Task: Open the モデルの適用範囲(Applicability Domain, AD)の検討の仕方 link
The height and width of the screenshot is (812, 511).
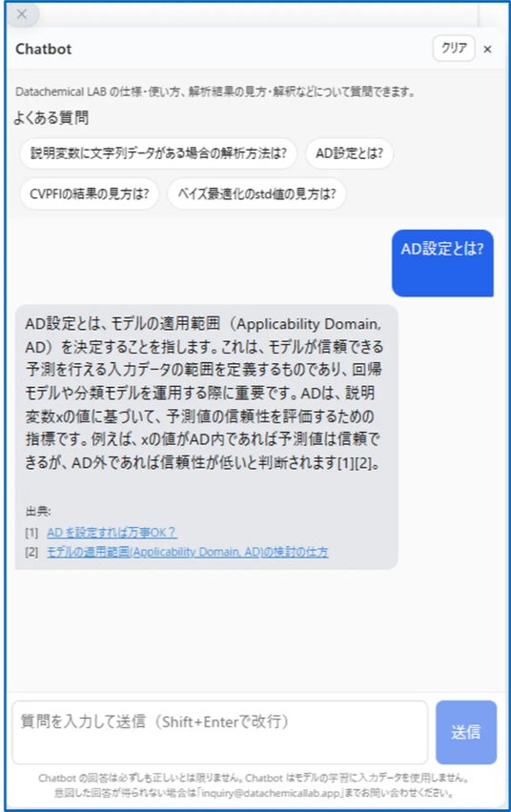Action: (188, 552)
